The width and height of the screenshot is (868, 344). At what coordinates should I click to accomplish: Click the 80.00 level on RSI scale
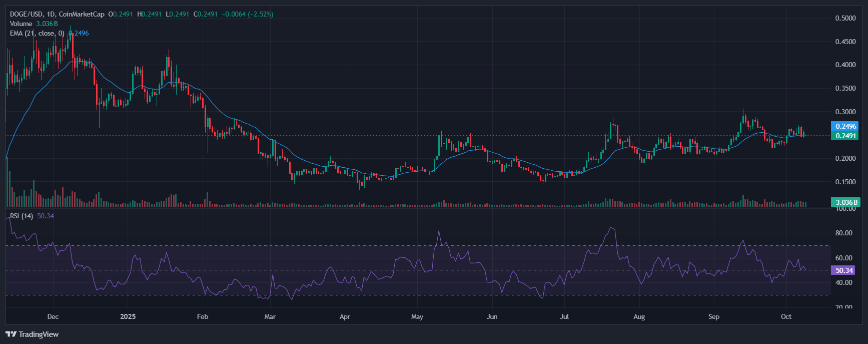[x=843, y=233]
